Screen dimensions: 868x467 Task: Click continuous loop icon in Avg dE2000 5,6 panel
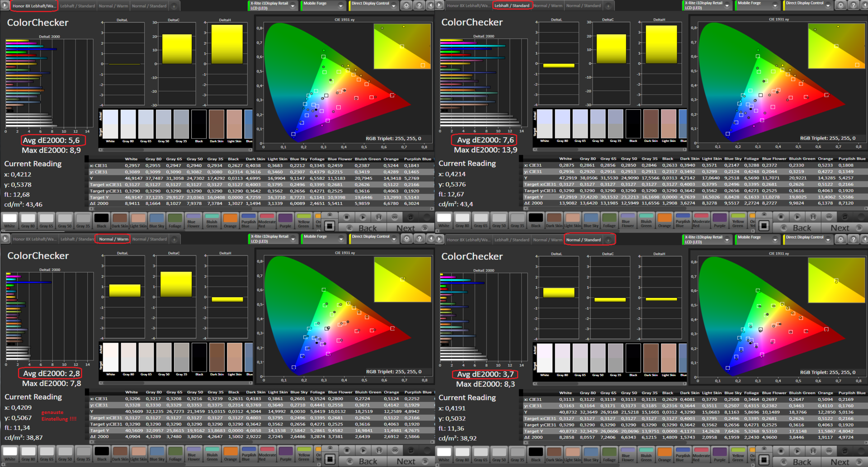pos(395,217)
